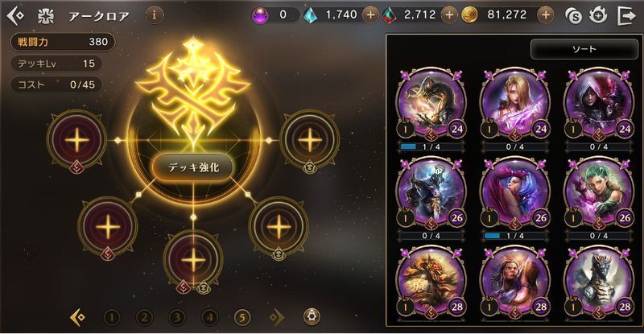Add a card to the bottom center slot
The image size is (644, 334).
[193, 260]
